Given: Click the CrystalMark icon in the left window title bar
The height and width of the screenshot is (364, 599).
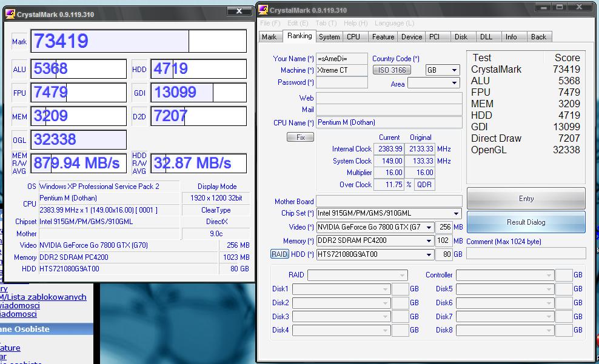Looking at the screenshot, I should (x=11, y=14).
